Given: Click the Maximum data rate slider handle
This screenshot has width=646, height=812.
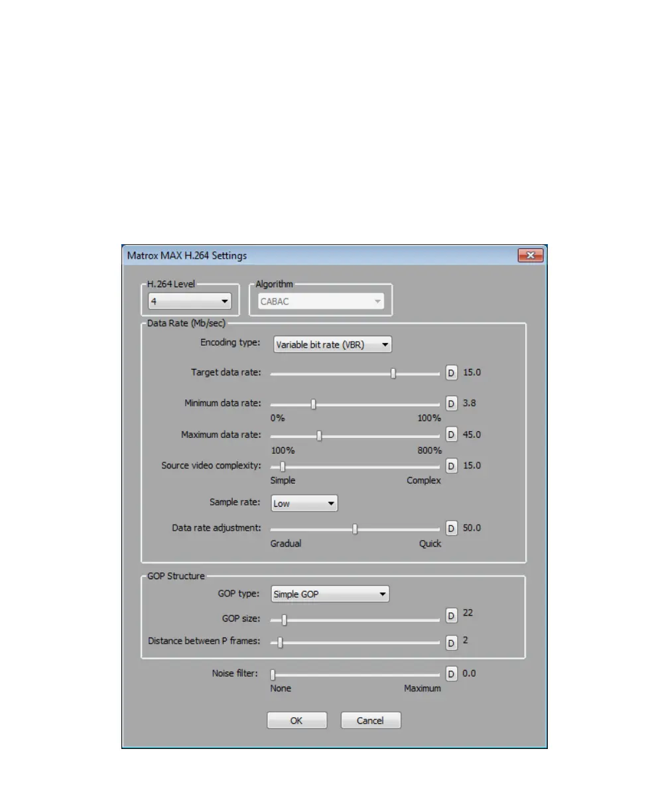Looking at the screenshot, I should point(319,436).
